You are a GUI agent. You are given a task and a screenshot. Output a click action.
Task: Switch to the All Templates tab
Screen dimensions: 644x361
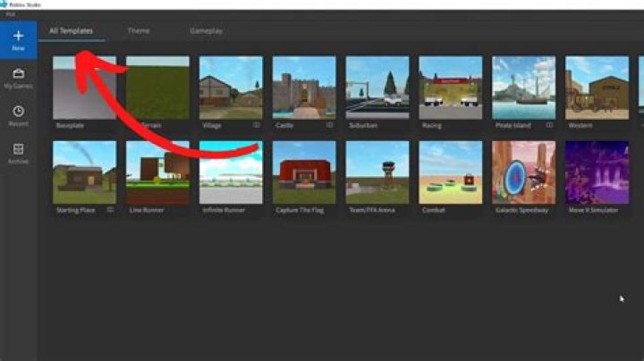(72, 31)
